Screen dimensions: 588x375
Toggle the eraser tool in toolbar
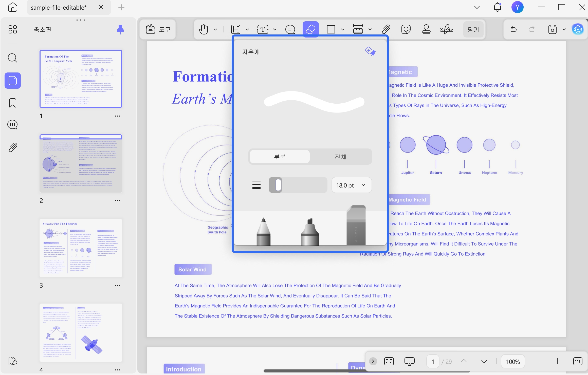coord(310,29)
